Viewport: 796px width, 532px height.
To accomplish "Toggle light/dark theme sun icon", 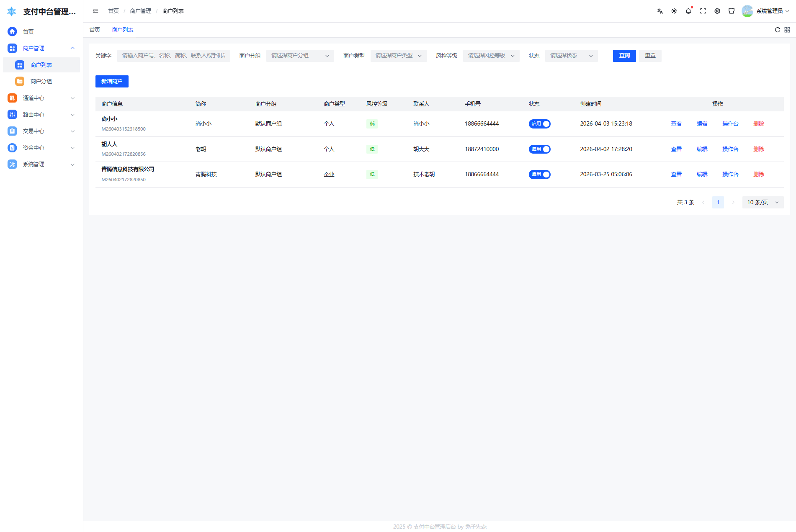I will [674, 11].
